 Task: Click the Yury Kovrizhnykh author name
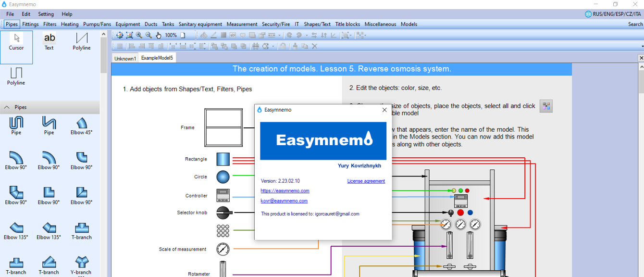tap(359, 166)
